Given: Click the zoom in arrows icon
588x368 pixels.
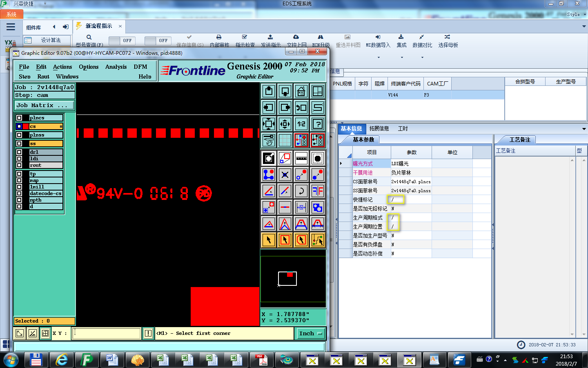Looking at the screenshot, I should point(269,124).
